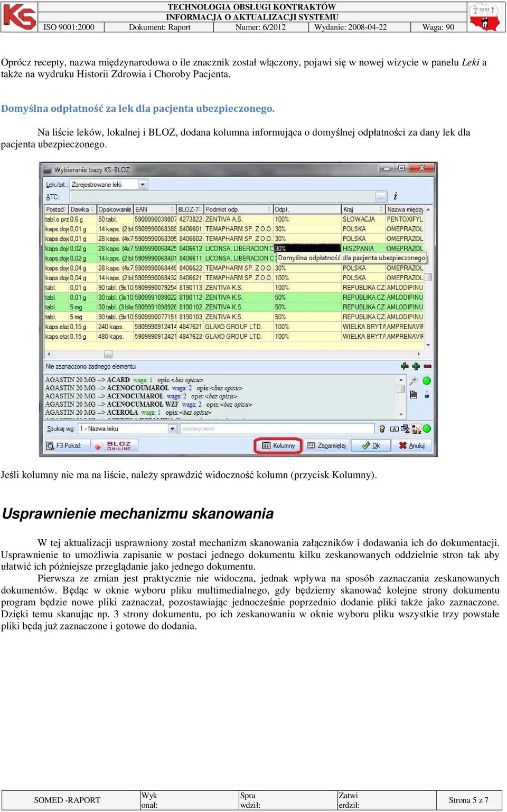Image resolution: width=507 pixels, height=812 pixels.
Task: Sort by the Postać column header
Action: click(x=56, y=209)
